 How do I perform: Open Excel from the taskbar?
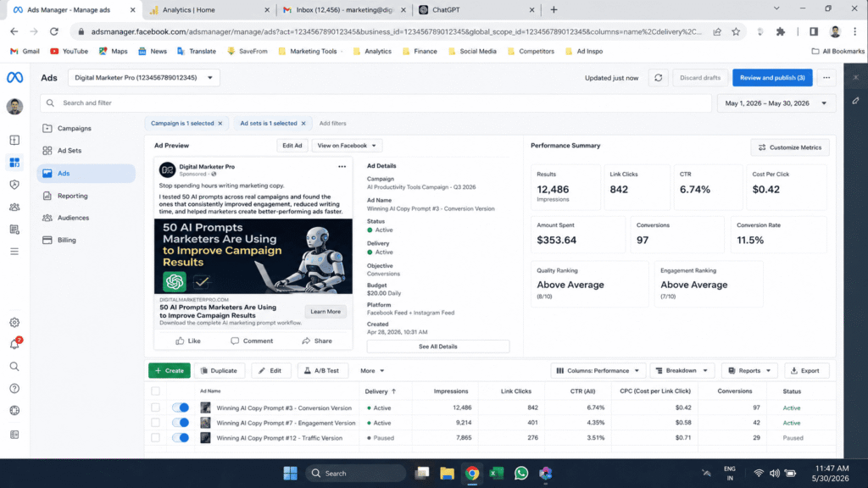point(497,473)
